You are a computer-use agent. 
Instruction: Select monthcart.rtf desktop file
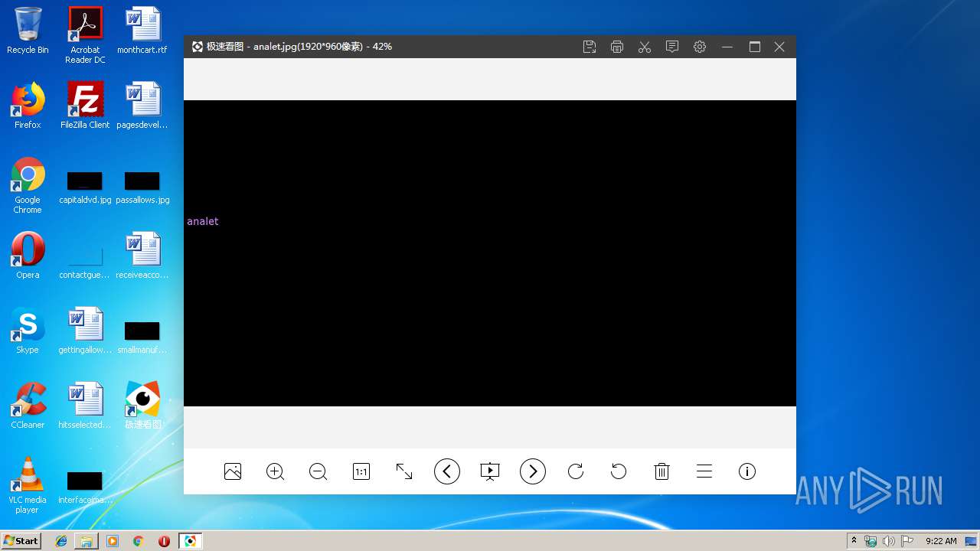(142, 31)
